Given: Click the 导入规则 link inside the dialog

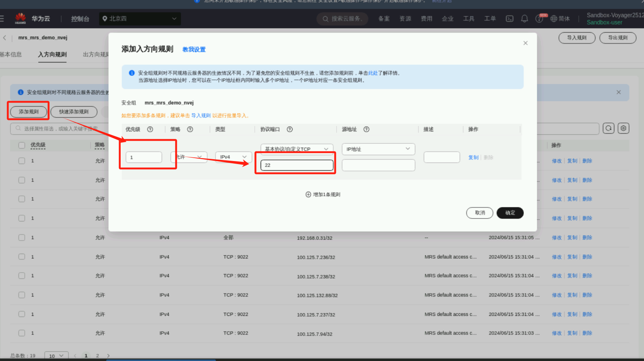Looking at the screenshot, I should click(201, 116).
